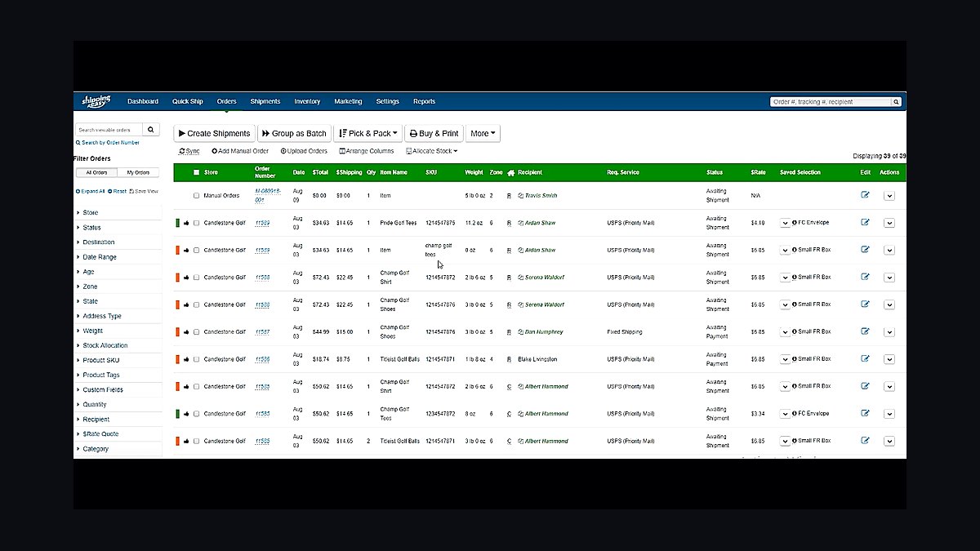Click the green bar on the Albert Hammond Champ Golf Tees row
Viewport: 980px width, 551px height.
point(177,414)
